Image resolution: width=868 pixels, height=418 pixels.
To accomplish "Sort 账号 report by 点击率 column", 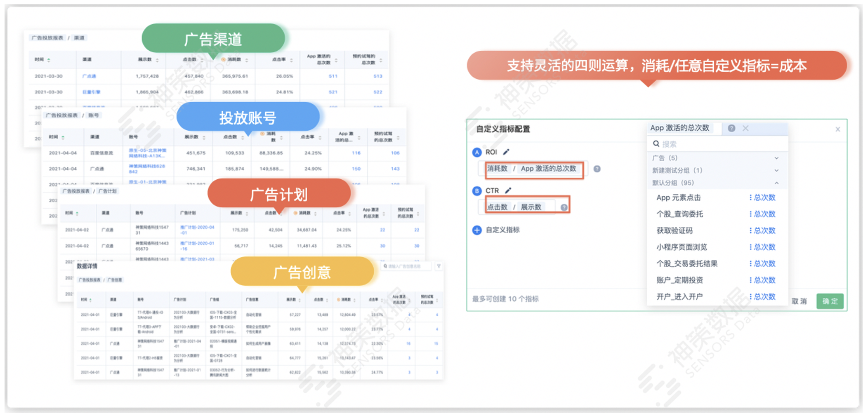I will pos(320,137).
